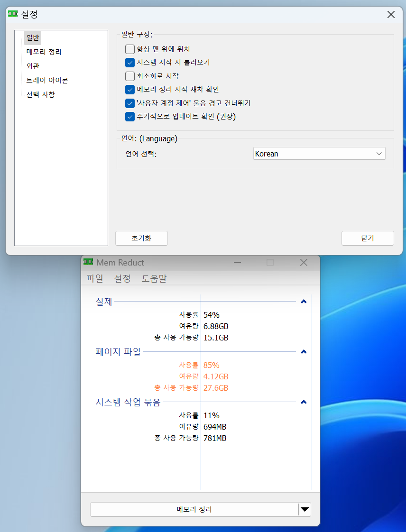Uncheck 시스템 시작 시 불러오기
Viewport: 406px width, 532px height.
(130, 63)
